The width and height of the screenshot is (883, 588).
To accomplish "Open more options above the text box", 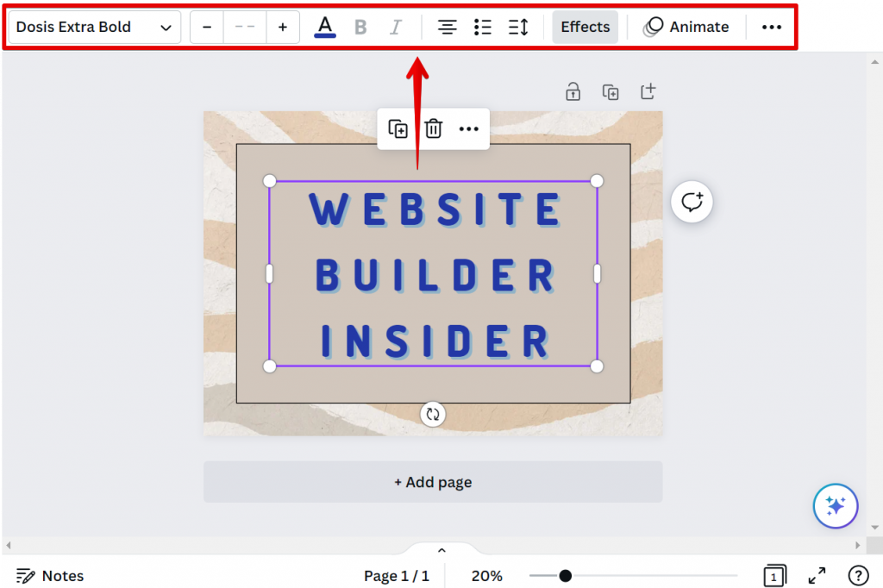I will pos(468,128).
